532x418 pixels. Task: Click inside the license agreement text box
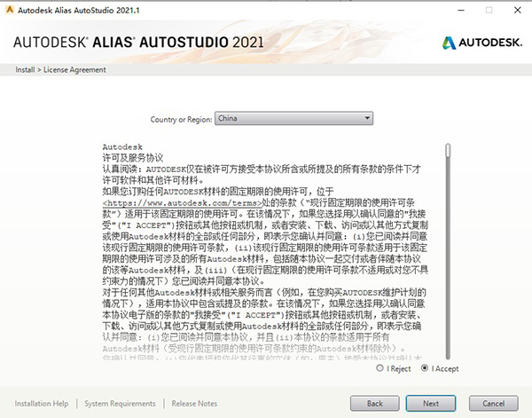[266, 266]
